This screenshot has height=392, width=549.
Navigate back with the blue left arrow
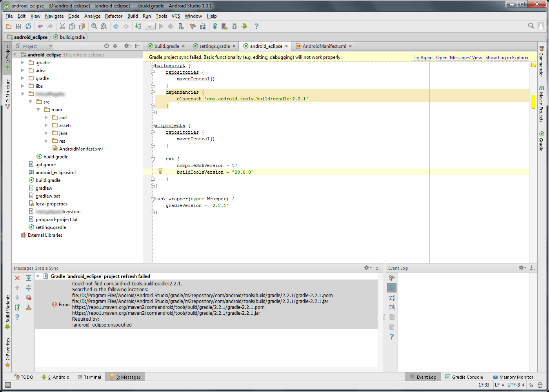click(x=116, y=26)
